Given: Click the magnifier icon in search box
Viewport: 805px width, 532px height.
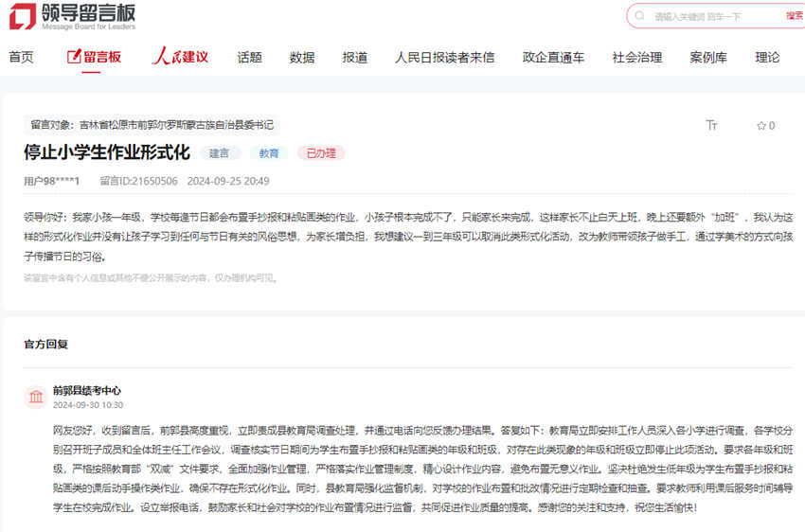Looking at the screenshot, I should click(x=641, y=16).
